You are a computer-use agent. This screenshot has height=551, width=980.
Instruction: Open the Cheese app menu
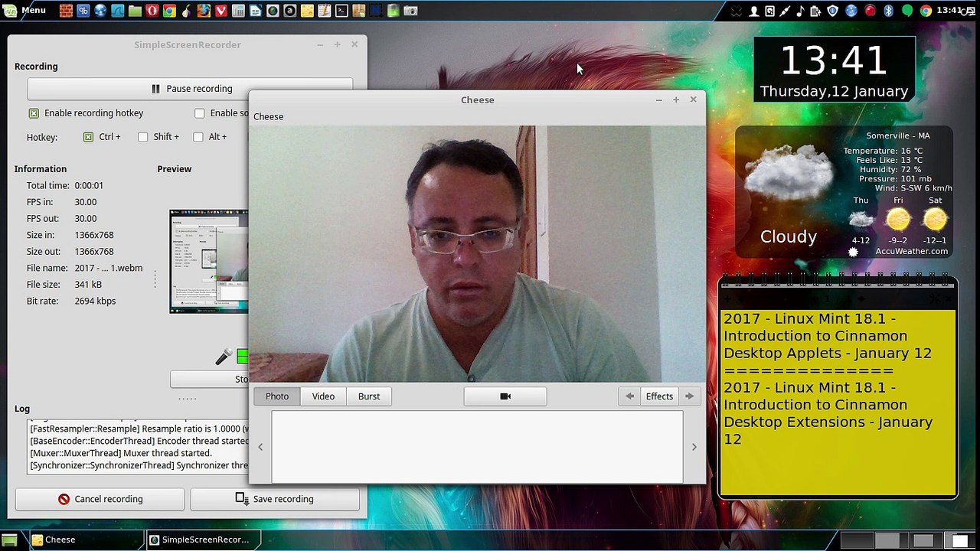[x=268, y=116]
